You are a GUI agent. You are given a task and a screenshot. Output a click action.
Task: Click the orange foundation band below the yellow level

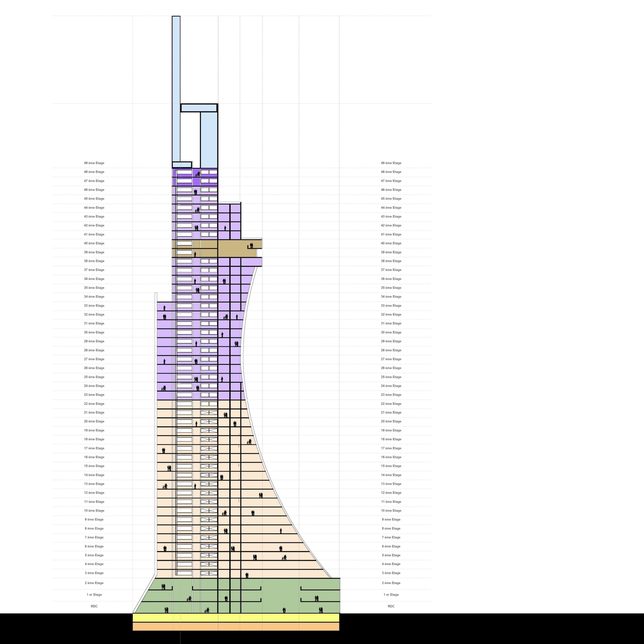[x=236, y=627]
